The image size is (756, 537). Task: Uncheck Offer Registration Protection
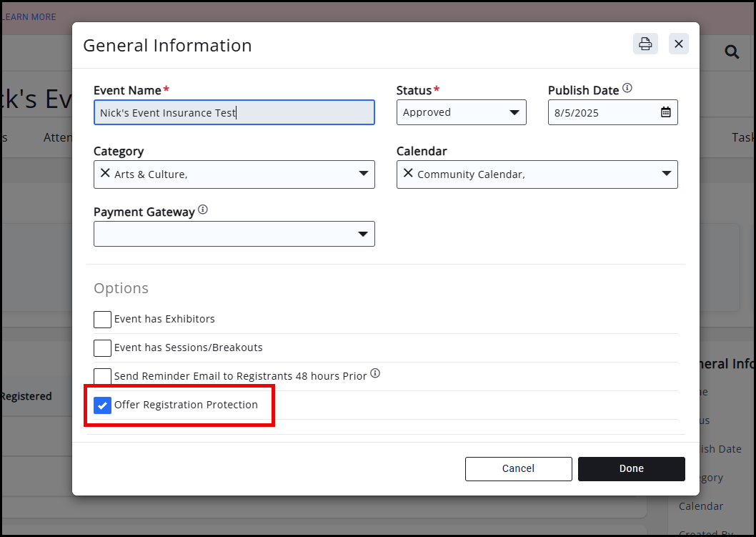click(103, 405)
